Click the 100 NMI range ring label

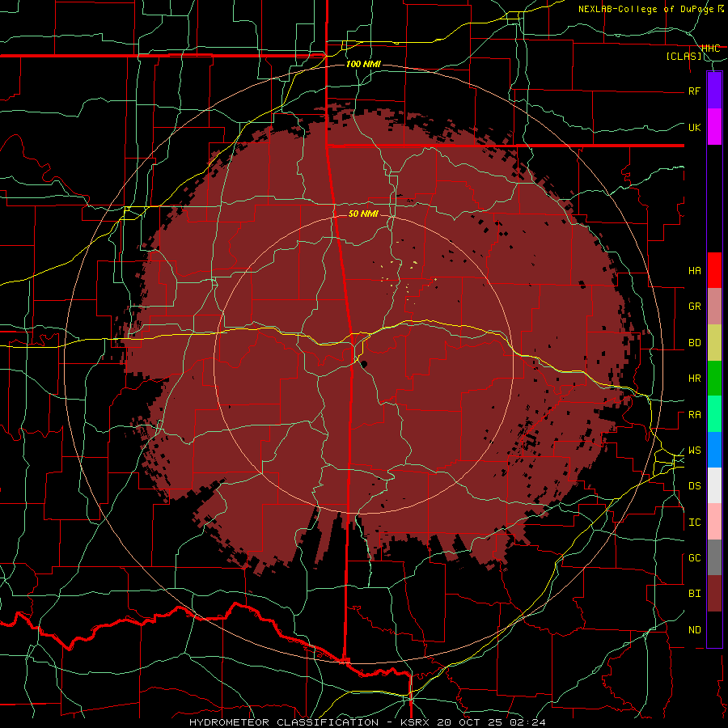(363, 64)
